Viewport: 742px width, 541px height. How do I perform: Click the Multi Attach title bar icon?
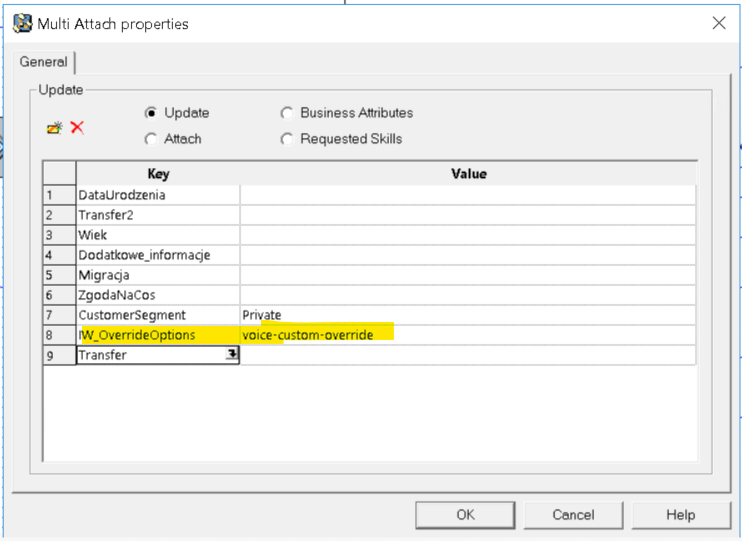[x=22, y=23]
